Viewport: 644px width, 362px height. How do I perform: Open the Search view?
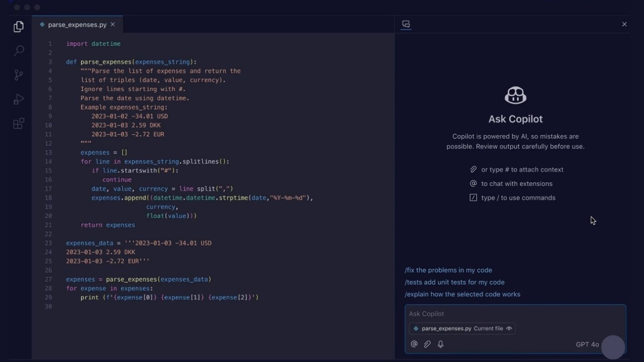pos(18,51)
